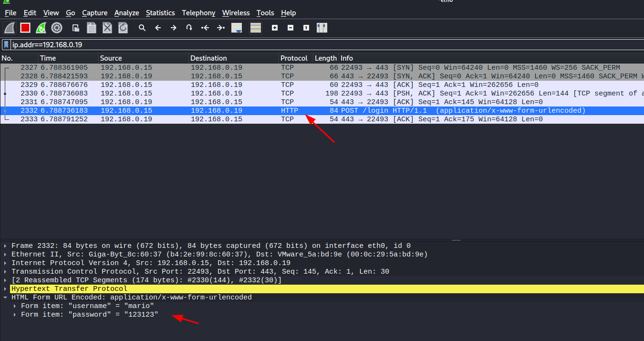Image resolution: width=644 pixels, height=341 pixels.
Task: Jump to the first packet icon
Action: [205, 28]
